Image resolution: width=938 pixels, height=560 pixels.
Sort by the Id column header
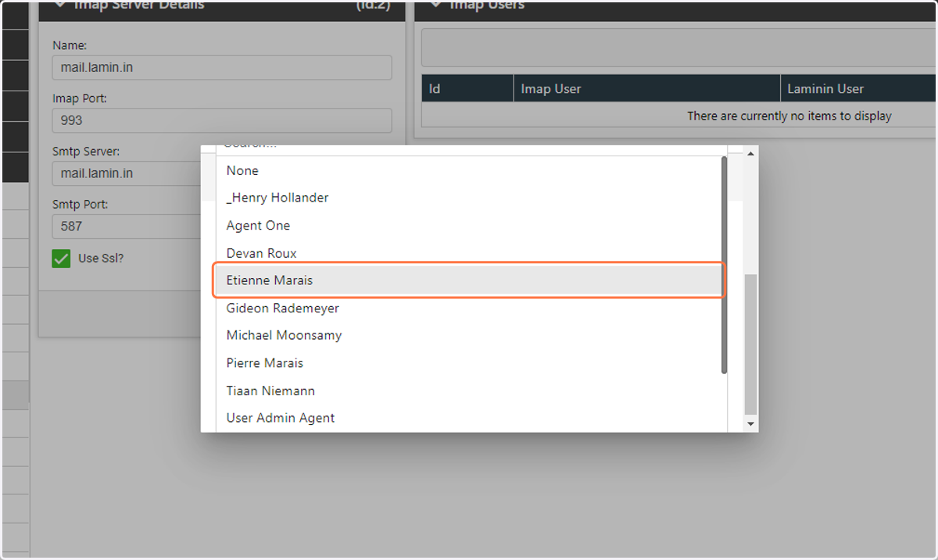click(x=467, y=88)
